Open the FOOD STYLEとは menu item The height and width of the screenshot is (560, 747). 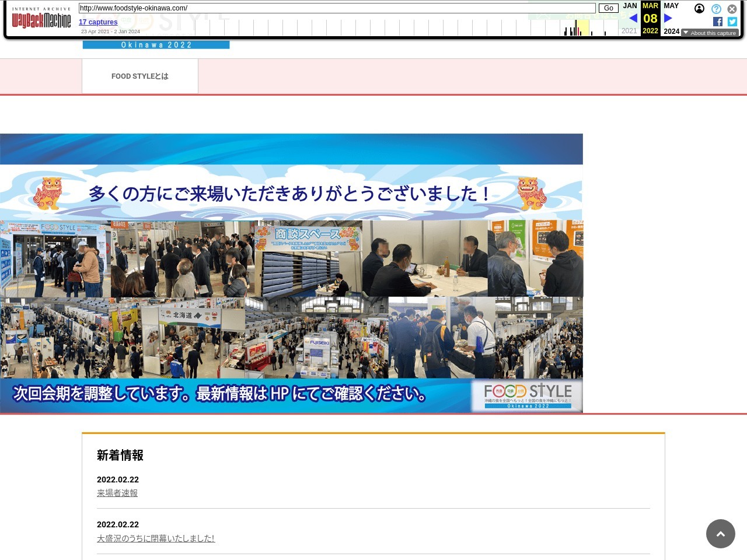(x=140, y=76)
